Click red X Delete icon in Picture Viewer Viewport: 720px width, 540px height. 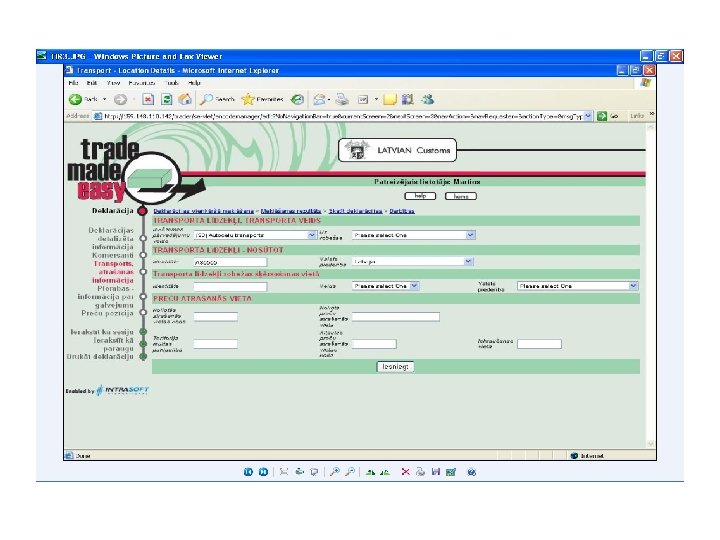[x=405, y=472]
